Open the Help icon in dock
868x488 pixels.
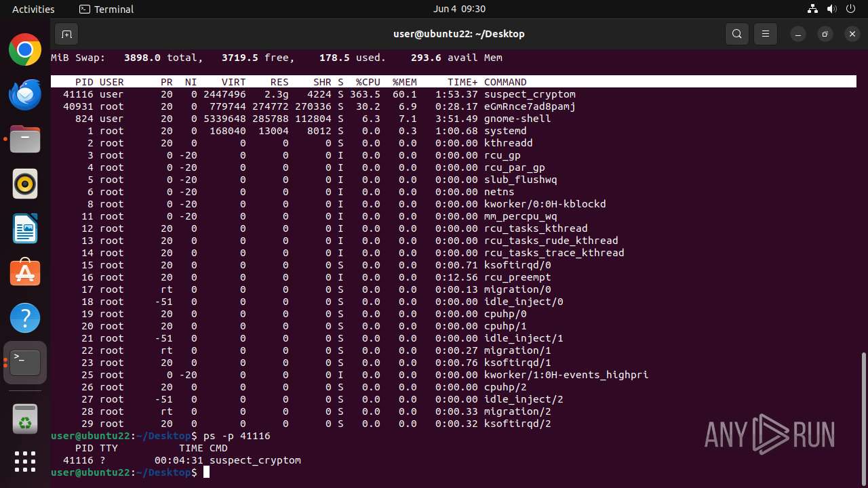pos(25,318)
